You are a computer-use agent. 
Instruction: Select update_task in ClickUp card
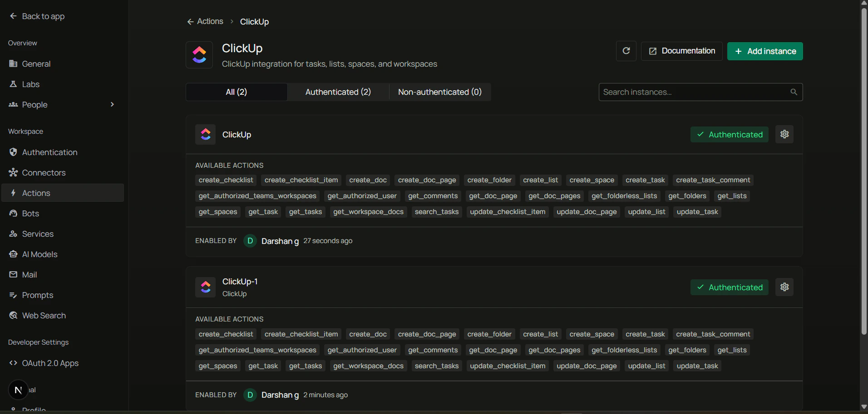pyautogui.click(x=697, y=212)
